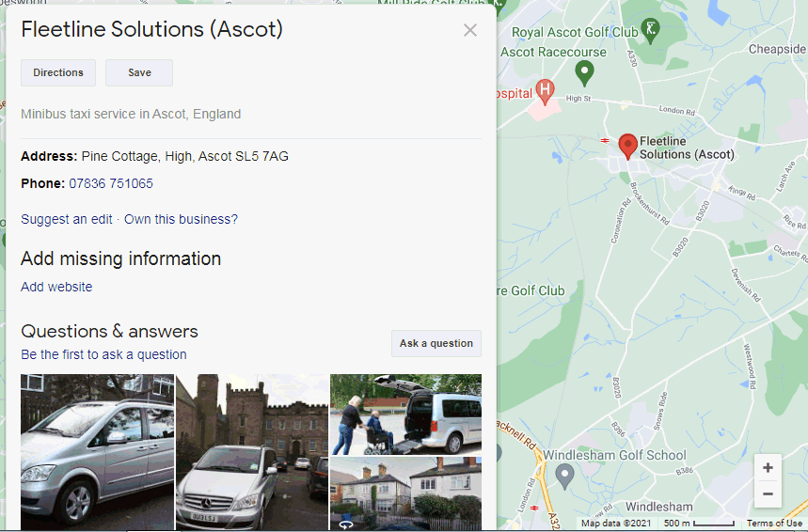Open the silver minivan photo thumbnail
This screenshot has width=808, height=532.
97,451
